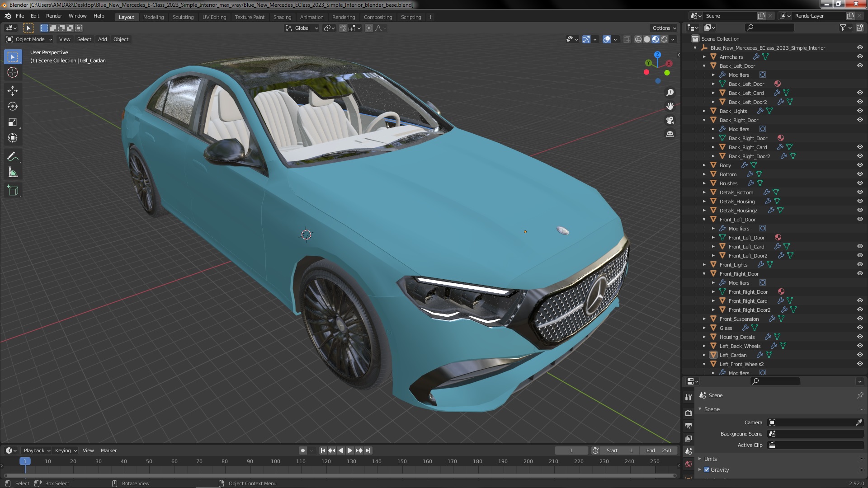Select the Move tool
This screenshot has width=868, height=488.
coord(13,91)
